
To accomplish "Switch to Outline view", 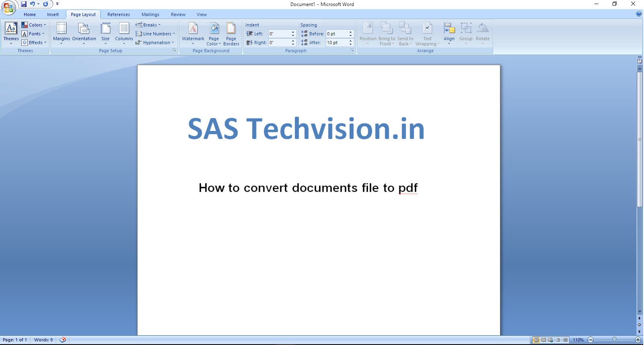I will point(558,340).
